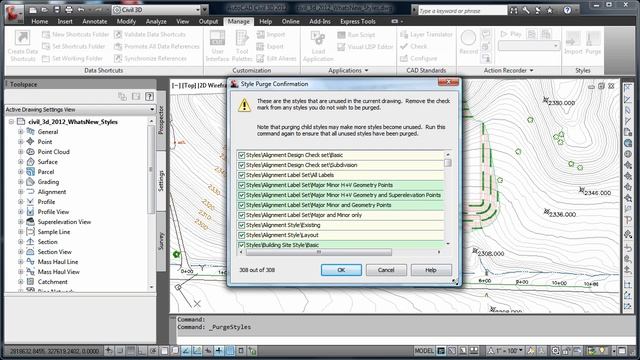640x360 pixels.
Task: Switch to the Survey toolspace tab
Action: pos(161,241)
